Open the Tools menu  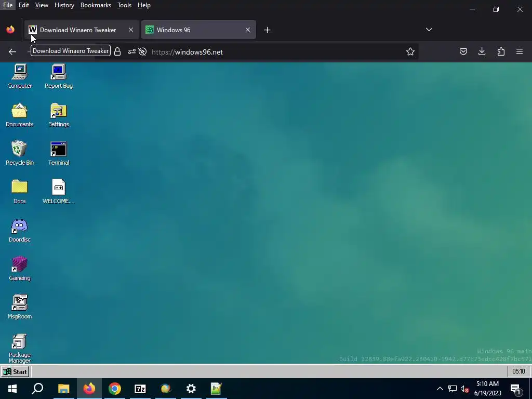[x=124, y=5]
